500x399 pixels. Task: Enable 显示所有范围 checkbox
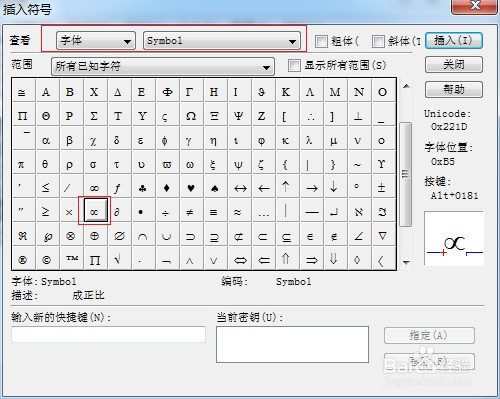(294, 65)
